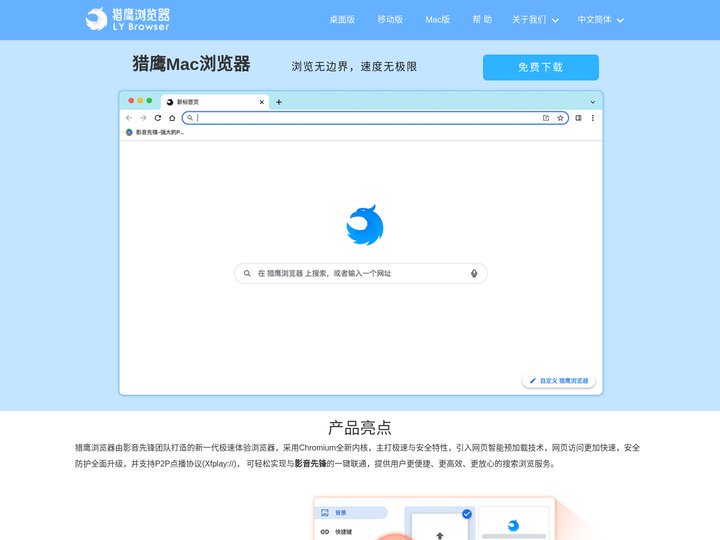Click the red window close dot

[131, 101]
